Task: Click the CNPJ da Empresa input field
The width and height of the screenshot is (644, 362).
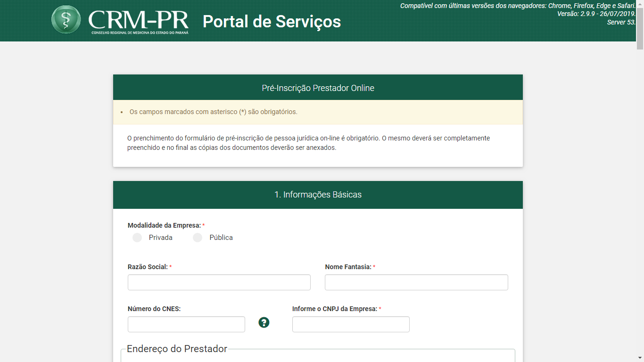Action: click(351, 324)
